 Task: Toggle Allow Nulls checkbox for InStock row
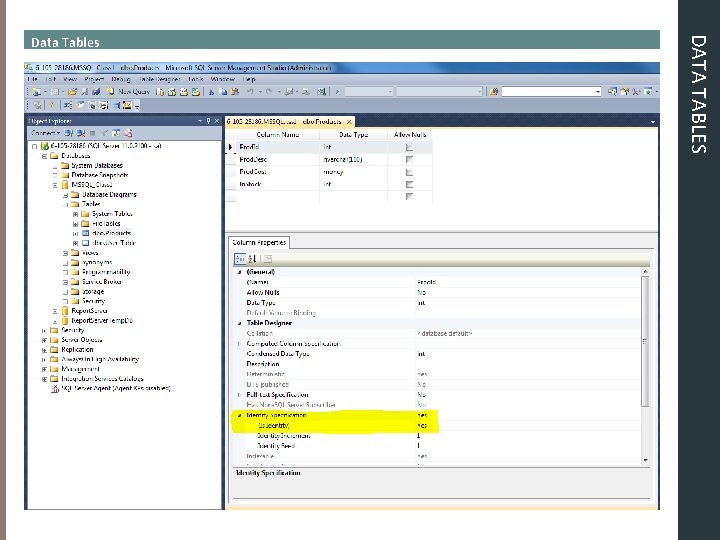[409, 184]
